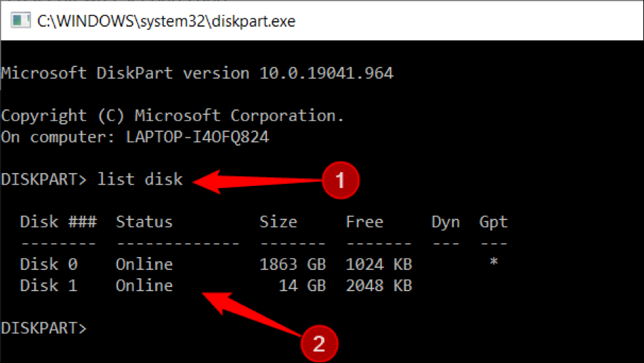Click the Dyn column header
Screen dimensions: 644x363
(445, 222)
